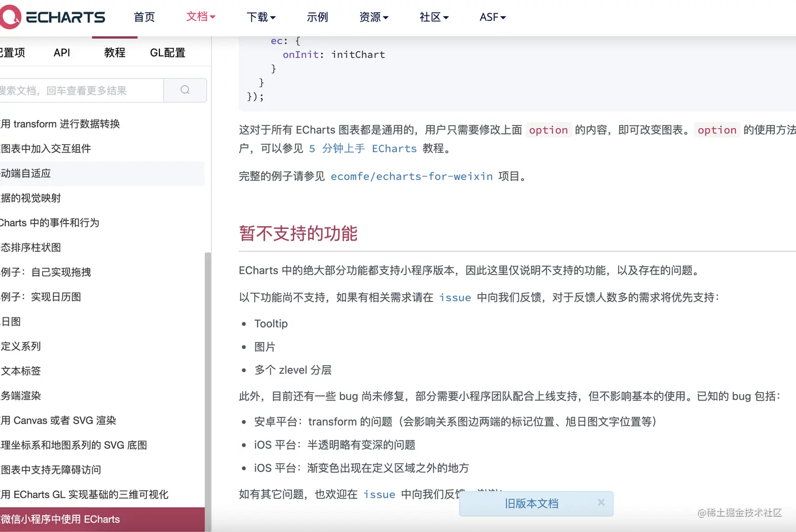Click the issue link in 如有其它问题 line

(x=379, y=494)
